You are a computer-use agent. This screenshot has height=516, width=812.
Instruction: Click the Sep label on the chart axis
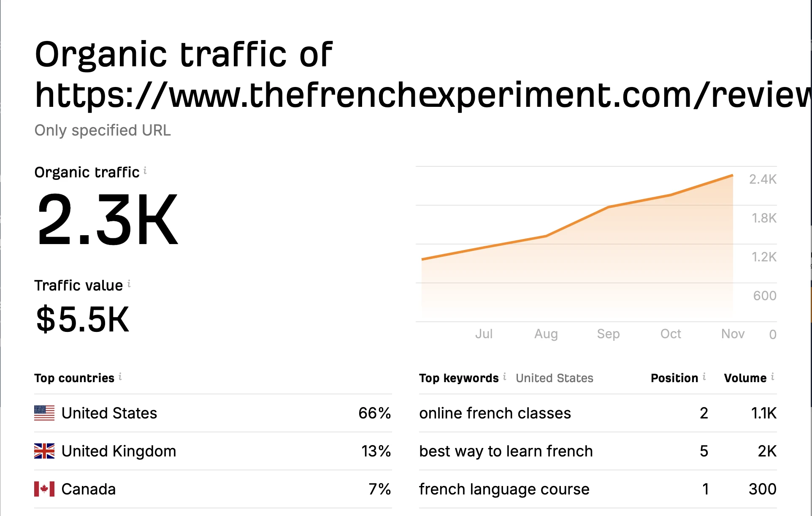[608, 334]
